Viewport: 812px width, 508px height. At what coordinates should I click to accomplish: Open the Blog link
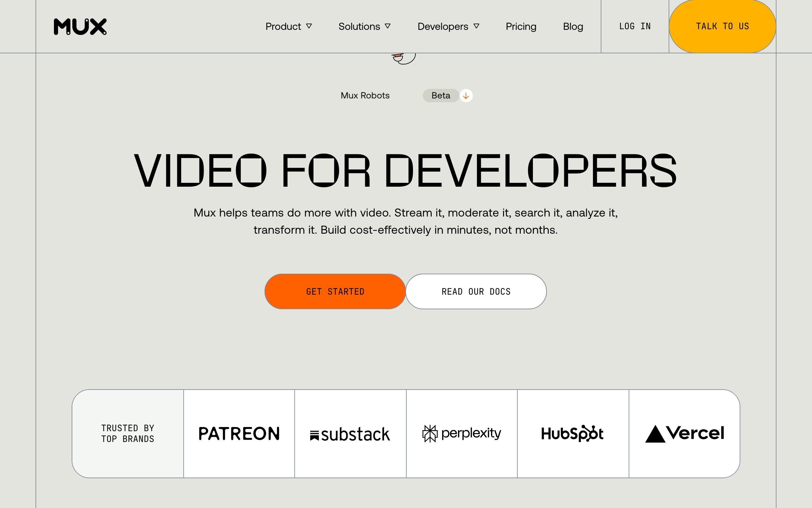573,26
